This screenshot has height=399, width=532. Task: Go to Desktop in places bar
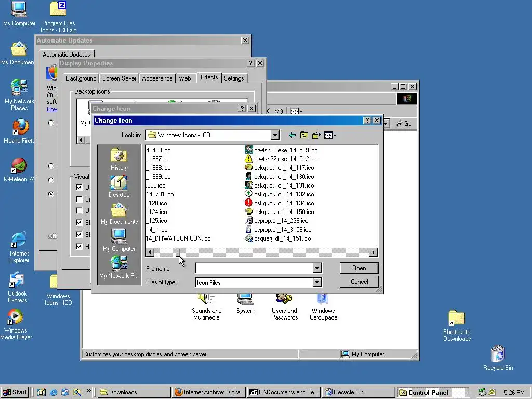(x=119, y=187)
